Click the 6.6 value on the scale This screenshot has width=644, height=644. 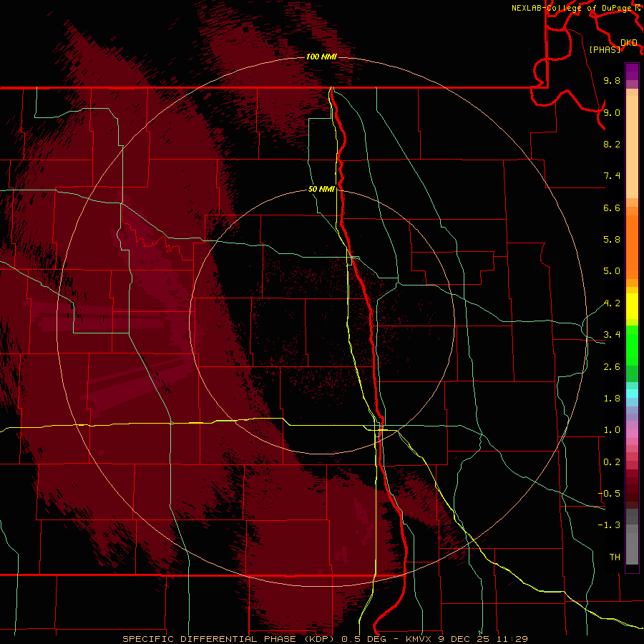pyautogui.click(x=612, y=208)
